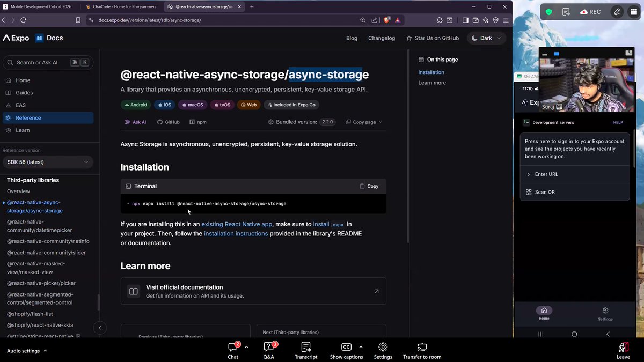Viewport: 644px width, 362px height.
Task: Focus the Search or Ask AI field
Action: tap(48, 62)
